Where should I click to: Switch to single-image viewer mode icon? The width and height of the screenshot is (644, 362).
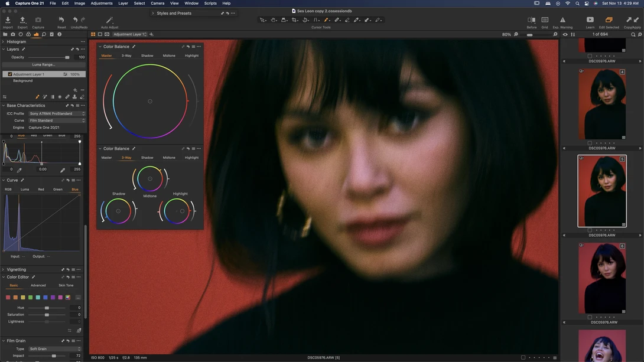100,34
